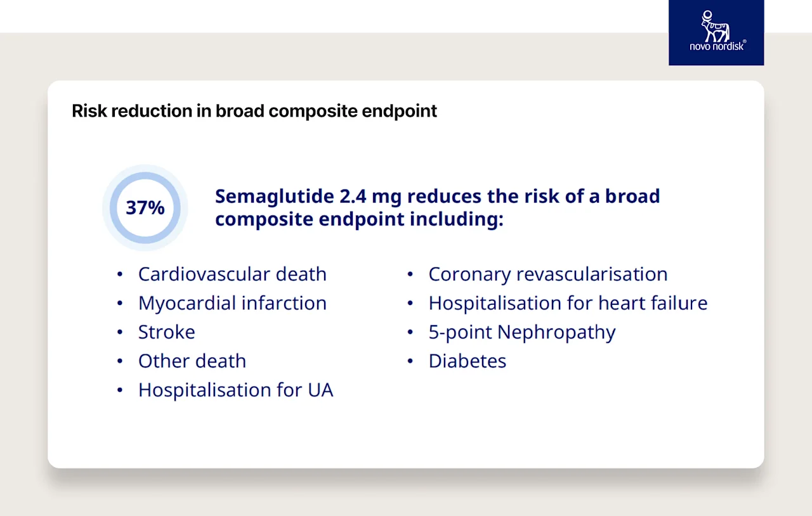Viewport: 812px width, 516px height.
Task: Click the '5-point Nephropathy' entry
Action: click(x=522, y=332)
